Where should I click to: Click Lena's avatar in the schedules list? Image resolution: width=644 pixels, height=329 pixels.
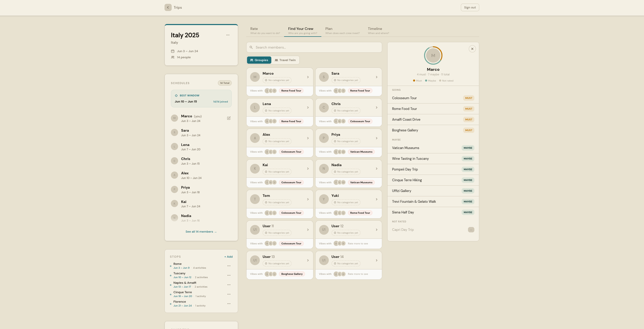point(175,147)
